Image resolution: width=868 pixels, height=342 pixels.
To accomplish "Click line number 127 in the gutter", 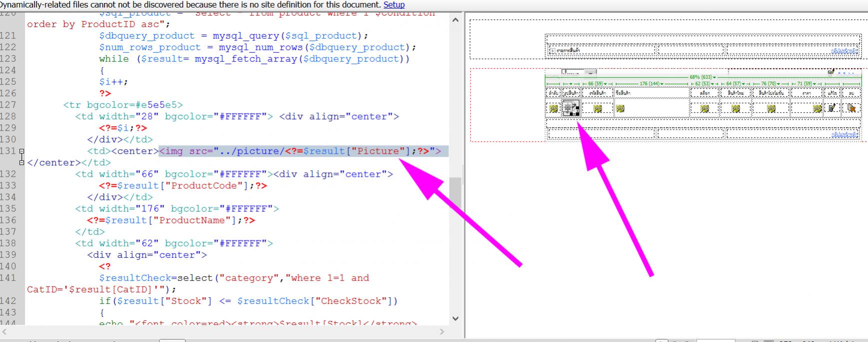I will 8,105.
